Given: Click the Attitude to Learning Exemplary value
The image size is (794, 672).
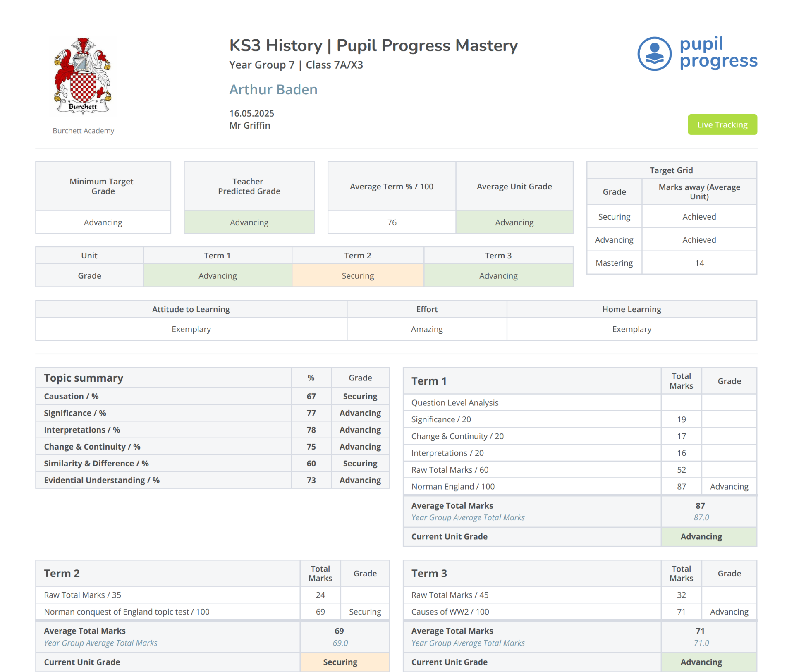Looking at the screenshot, I should coord(191,329).
